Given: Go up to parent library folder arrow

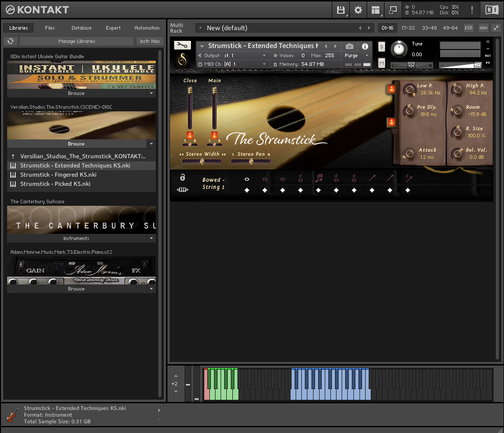Looking at the screenshot, I should [x=13, y=157].
